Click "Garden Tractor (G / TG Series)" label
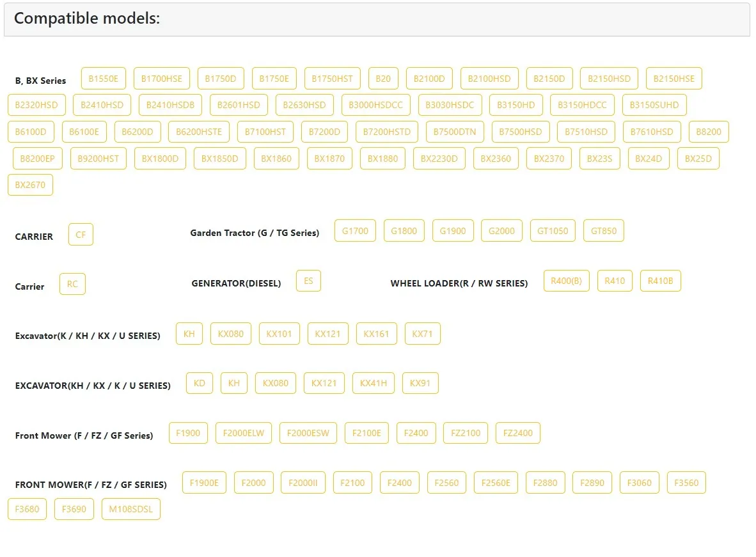Viewport: 756px width, 557px height. (255, 233)
